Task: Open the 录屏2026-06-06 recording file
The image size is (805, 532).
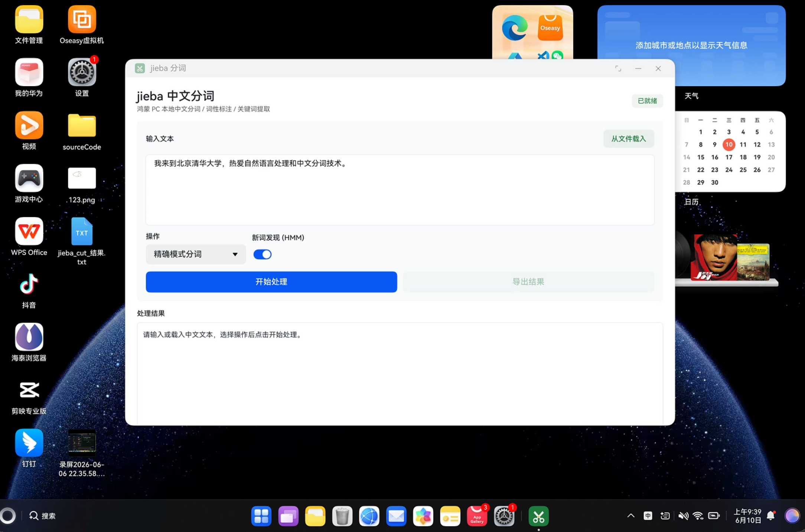Action: [x=82, y=443]
